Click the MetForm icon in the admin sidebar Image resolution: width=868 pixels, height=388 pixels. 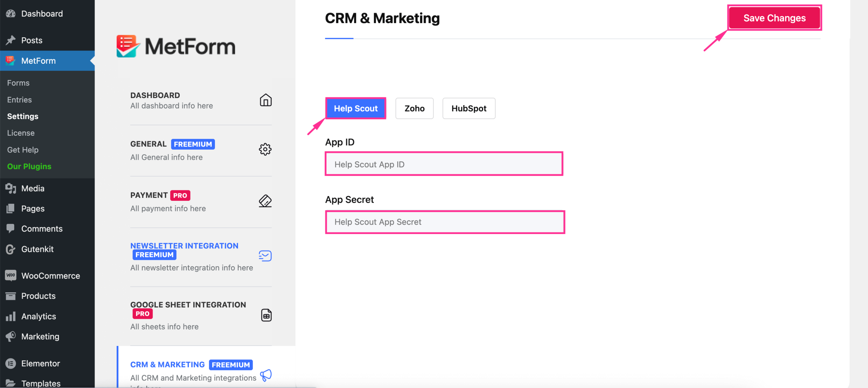coord(11,61)
